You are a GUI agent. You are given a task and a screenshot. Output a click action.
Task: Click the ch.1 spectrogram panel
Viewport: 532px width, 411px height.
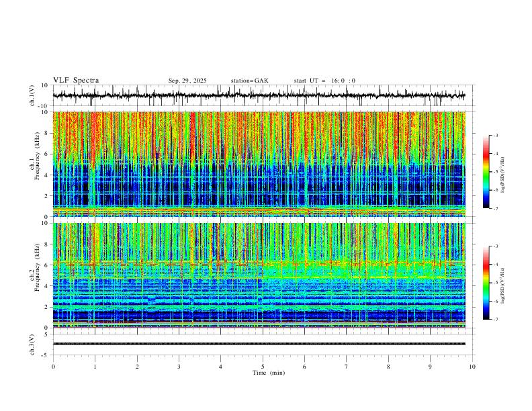(x=259, y=164)
